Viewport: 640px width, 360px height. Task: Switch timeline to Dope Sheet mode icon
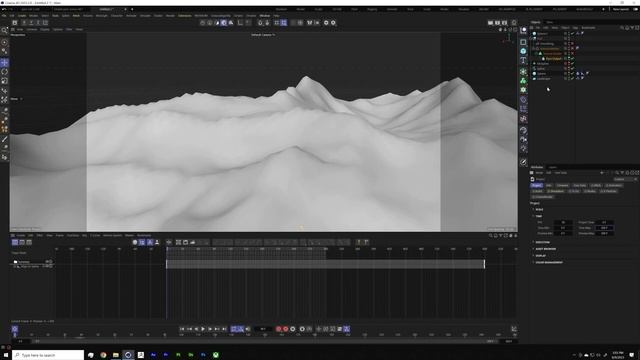15,242
